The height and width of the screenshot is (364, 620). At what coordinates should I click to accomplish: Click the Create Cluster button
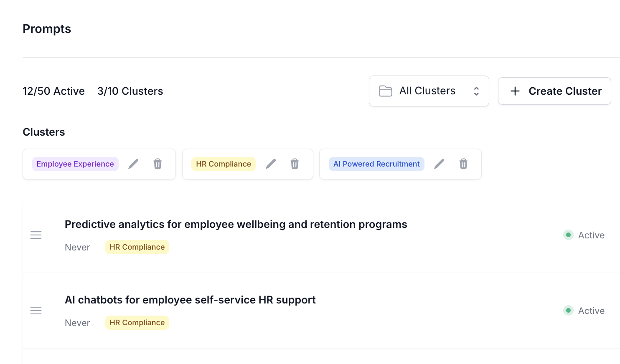coord(554,91)
